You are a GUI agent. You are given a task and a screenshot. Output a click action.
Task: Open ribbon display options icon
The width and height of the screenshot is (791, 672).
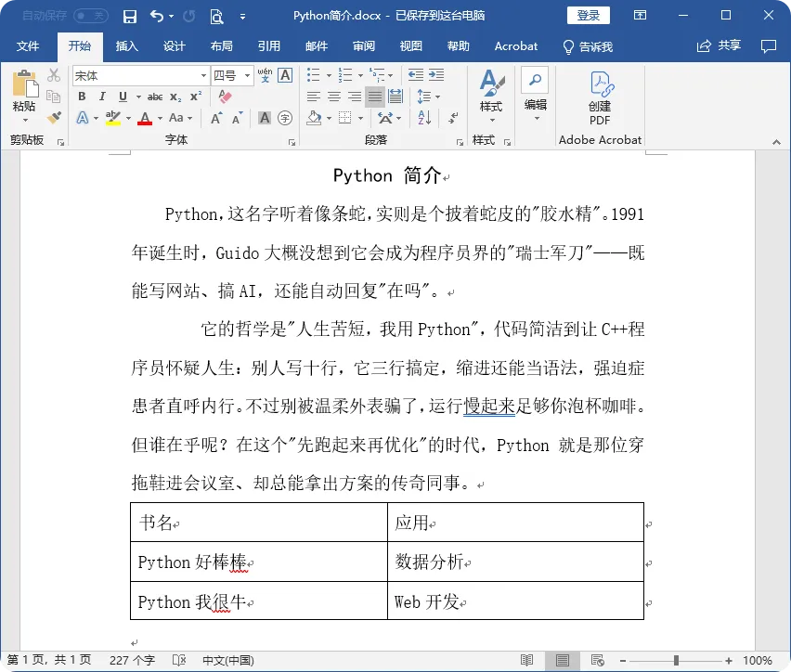(x=640, y=15)
